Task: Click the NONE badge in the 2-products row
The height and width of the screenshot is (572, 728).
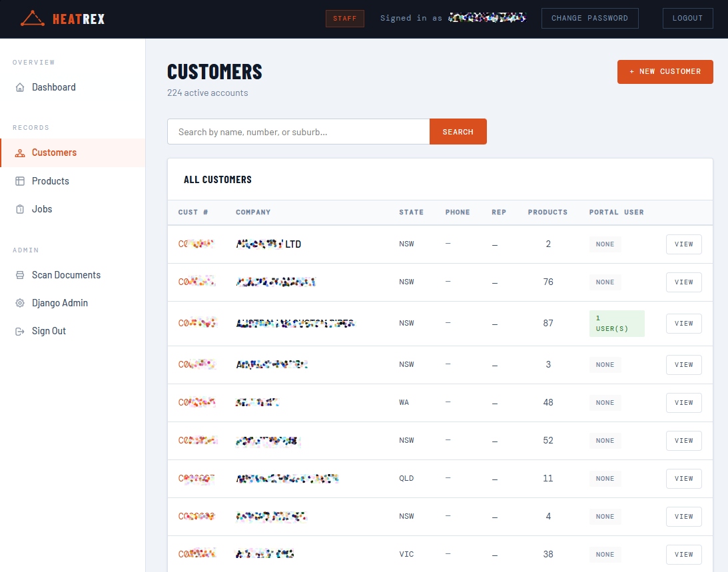Action: [x=605, y=244]
